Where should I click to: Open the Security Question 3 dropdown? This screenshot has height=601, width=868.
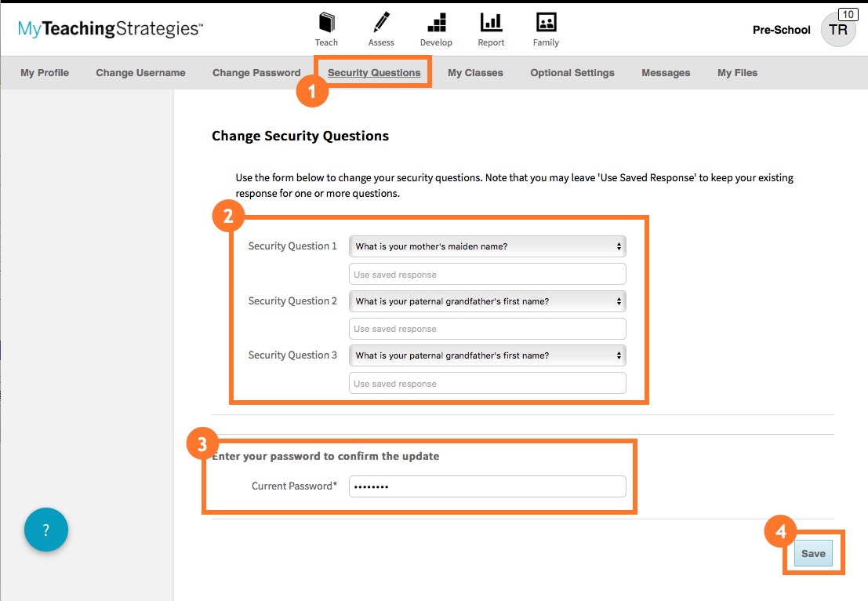(x=487, y=355)
